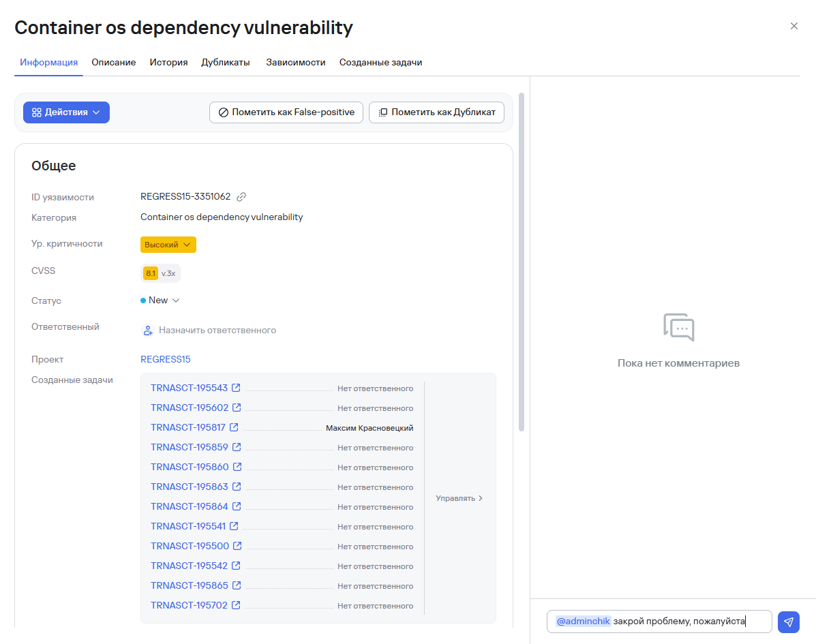Go to the Созданные задачи tab
The image size is (816, 644).
(x=380, y=63)
